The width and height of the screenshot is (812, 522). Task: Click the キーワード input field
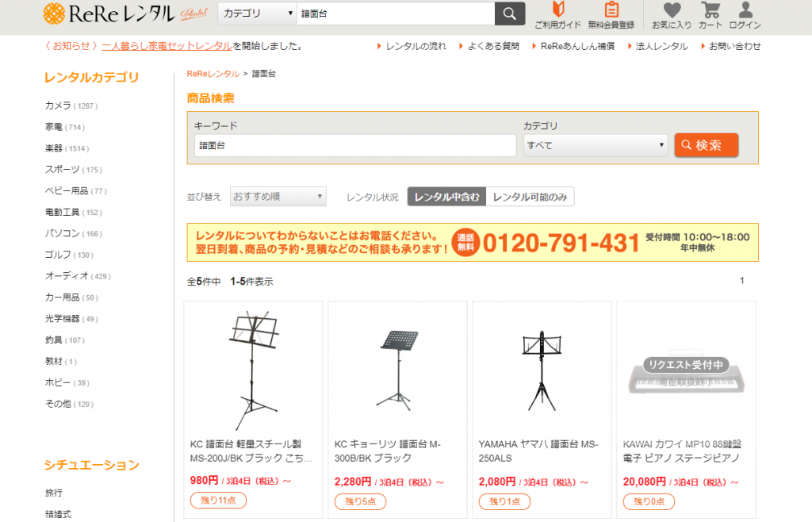355,145
